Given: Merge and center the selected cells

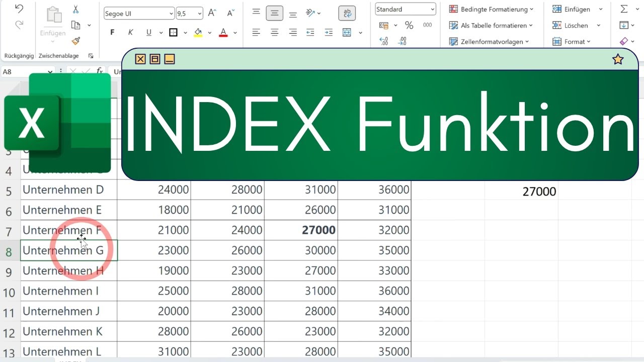Looking at the screenshot, I should [x=347, y=33].
